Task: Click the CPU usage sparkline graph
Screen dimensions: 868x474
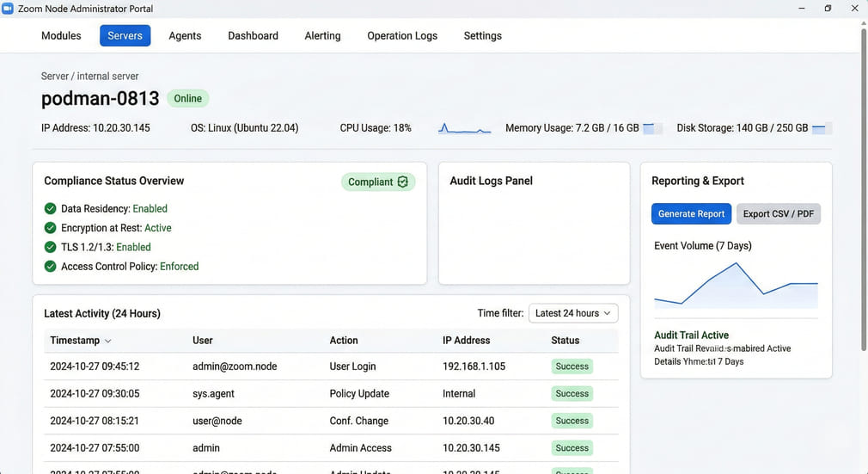Action: (x=464, y=128)
